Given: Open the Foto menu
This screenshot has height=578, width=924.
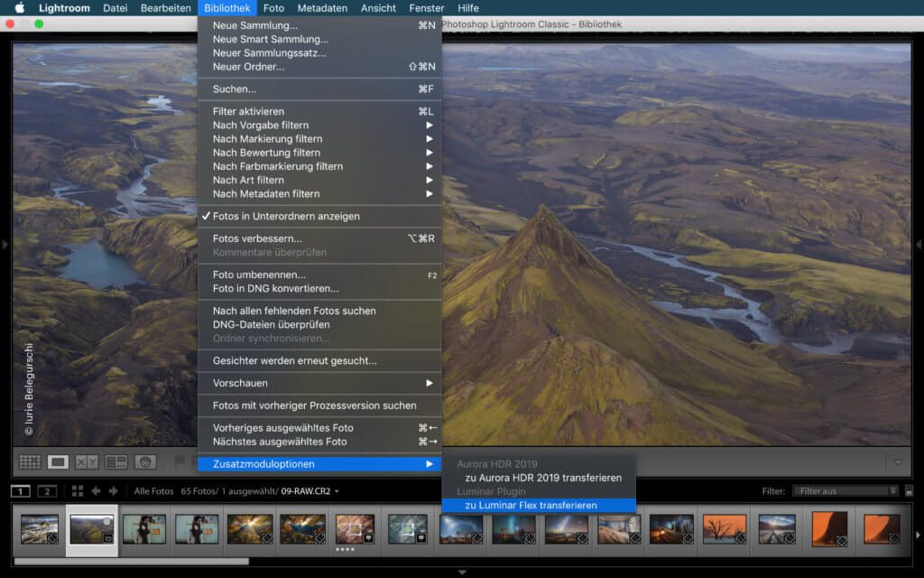Looking at the screenshot, I should point(273,8).
